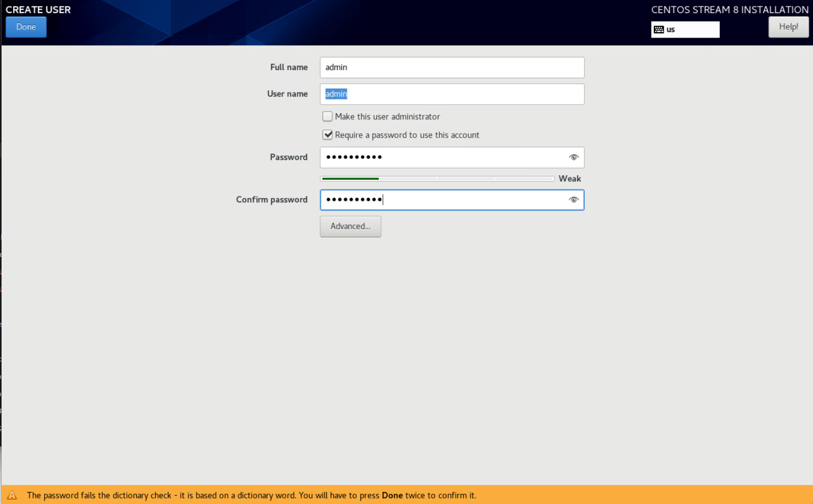Click CENTOS STREAM 8 INSTALLATION title

pos(730,10)
